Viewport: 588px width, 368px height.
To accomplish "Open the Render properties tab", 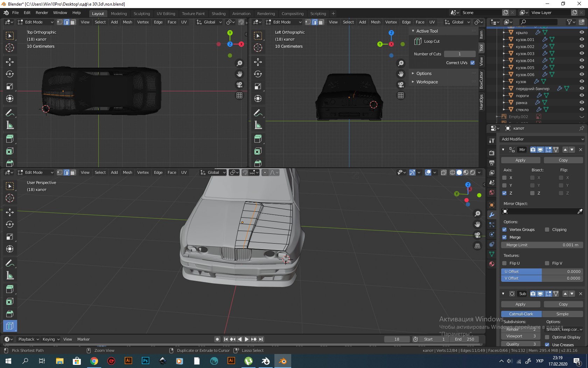I will 492,153.
